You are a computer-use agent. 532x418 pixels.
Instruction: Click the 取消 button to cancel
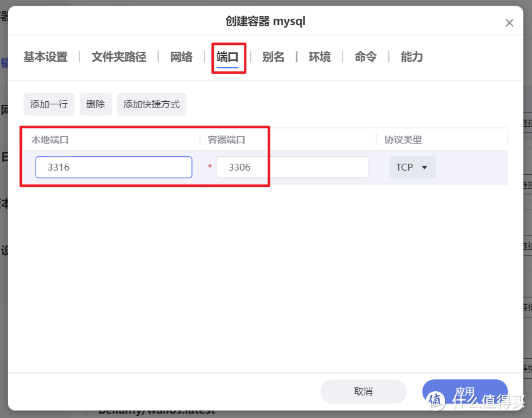[x=363, y=391]
